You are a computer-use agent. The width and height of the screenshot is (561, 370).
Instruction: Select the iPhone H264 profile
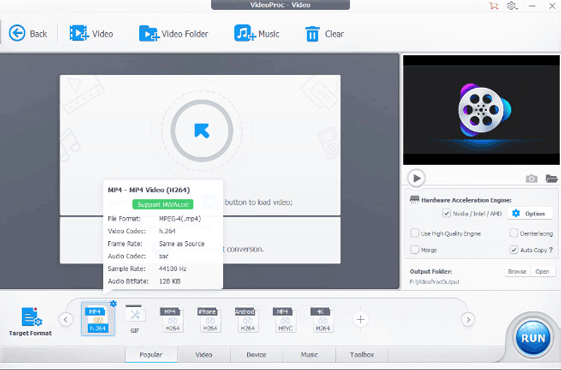(x=210, y=319)
